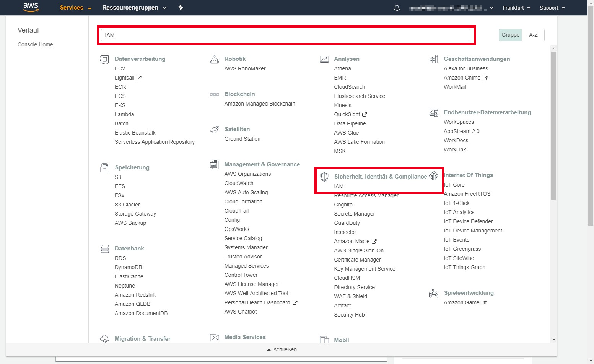The height and width of the screenshot is (364, 594).
Task: Open Alexa for Business
Action: pos(466,68)
